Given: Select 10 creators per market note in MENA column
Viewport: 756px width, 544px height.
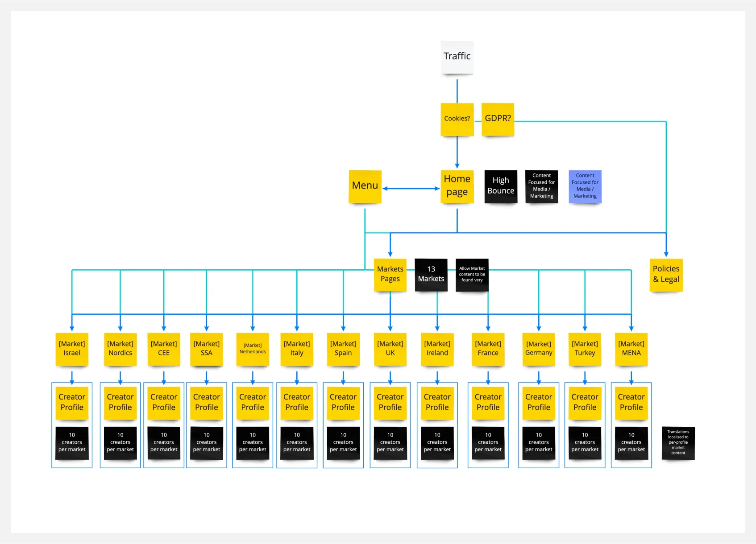Looking at the screenshot, I should (631, 443).
